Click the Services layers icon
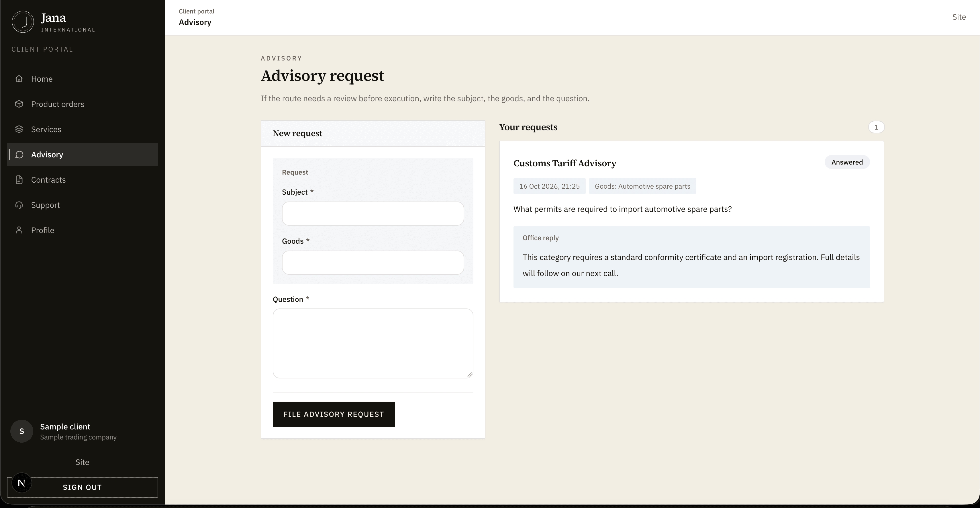 (x=19, y=129)
